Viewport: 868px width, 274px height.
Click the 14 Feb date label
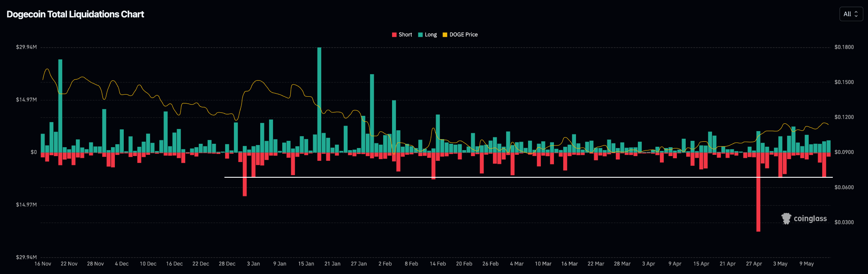click(x=438, y=264)
